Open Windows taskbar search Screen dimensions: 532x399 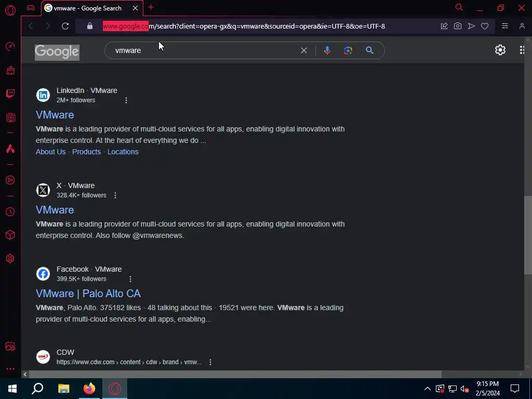coord(37,389)
